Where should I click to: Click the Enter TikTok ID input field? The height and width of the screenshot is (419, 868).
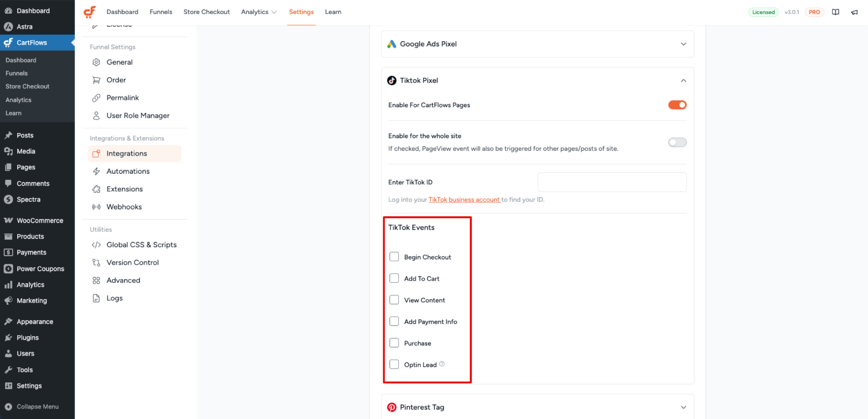[x=612, y=182]
